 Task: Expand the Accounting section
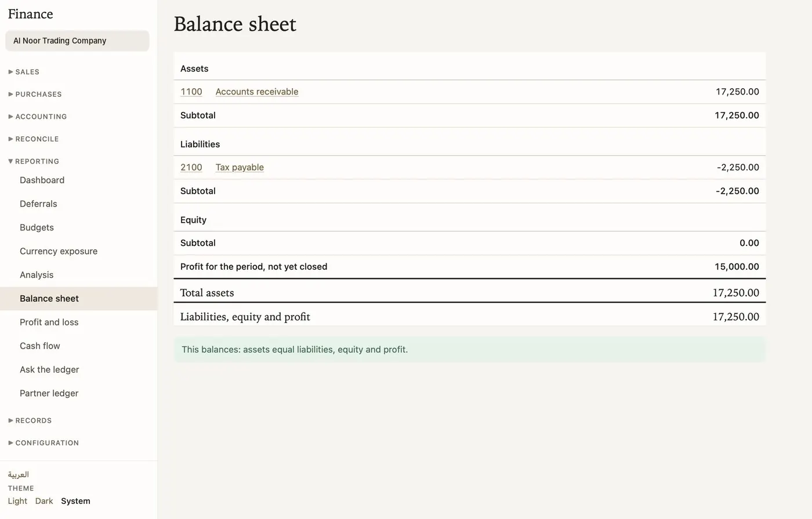pyautogui.click(x=38, y=117)
